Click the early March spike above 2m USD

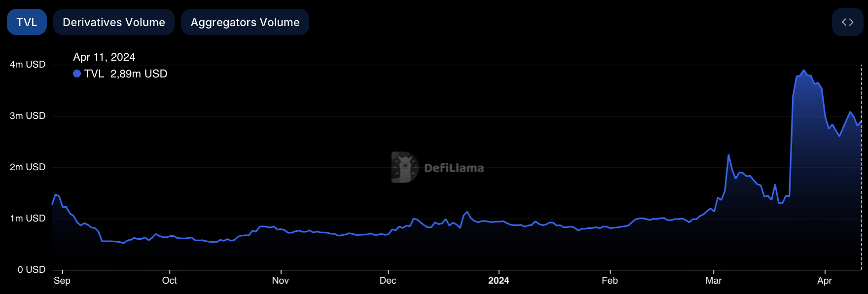tap(728, 155)
